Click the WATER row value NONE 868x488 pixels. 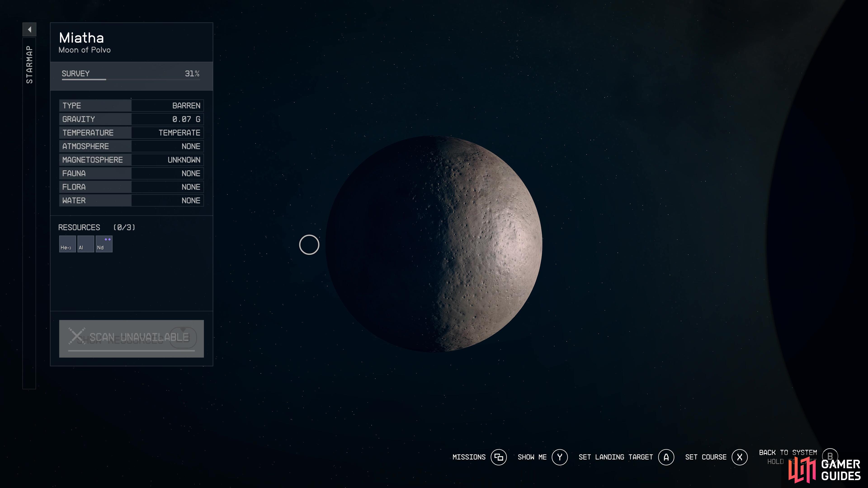point(191,200)
